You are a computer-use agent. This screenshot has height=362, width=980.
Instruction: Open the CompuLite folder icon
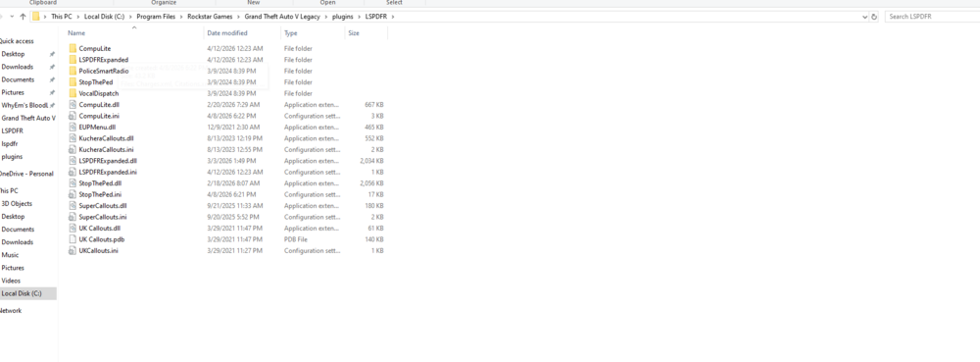pos(73,48)
